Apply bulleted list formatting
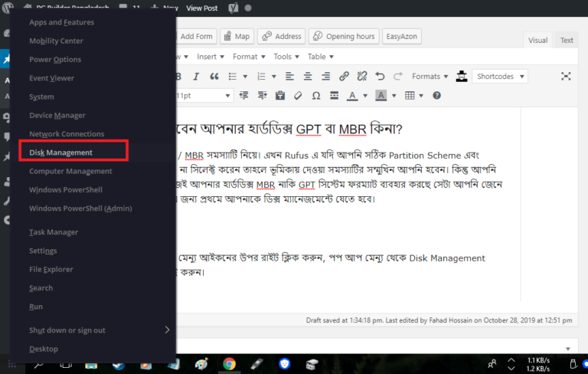The width and height of the screenshot is (588, 374). (233, 77)
